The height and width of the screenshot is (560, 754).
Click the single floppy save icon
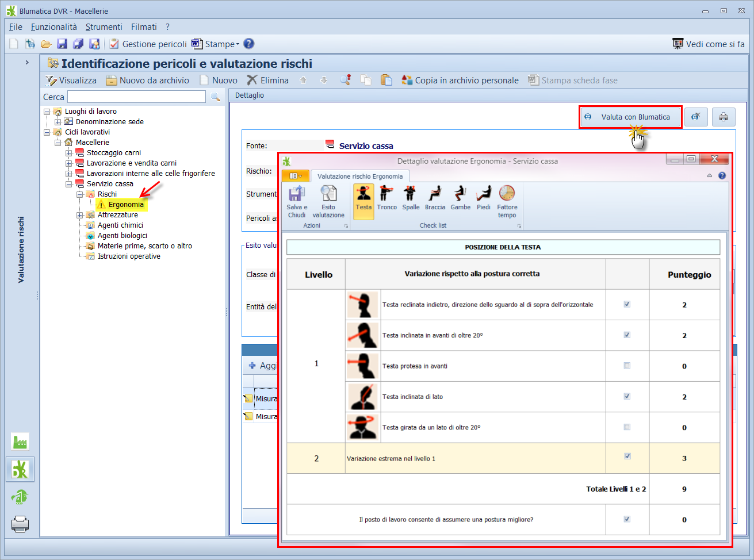coord(62,44)
